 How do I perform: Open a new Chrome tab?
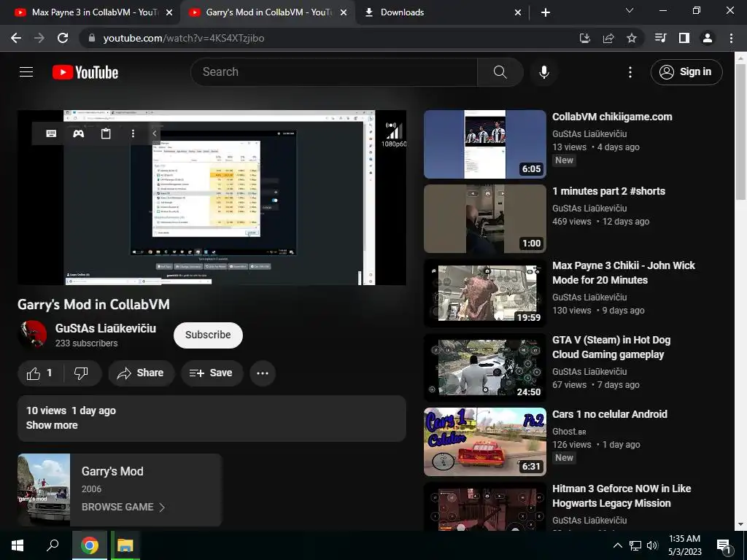click(x=546, y=12)
